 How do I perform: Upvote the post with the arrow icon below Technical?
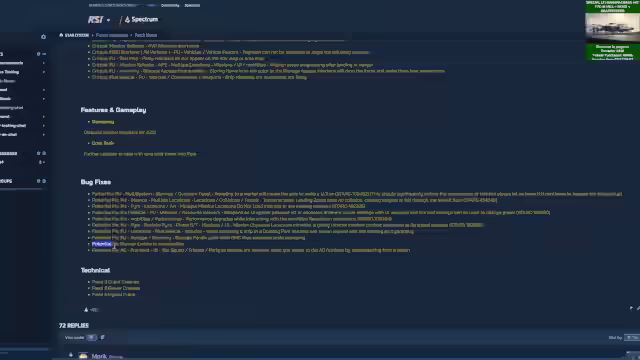click(86, 310)
